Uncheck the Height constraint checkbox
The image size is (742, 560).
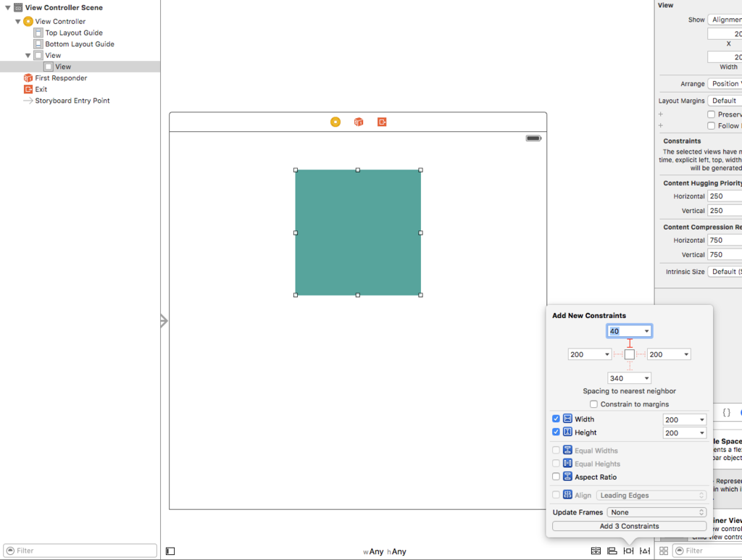pos(556,432)
